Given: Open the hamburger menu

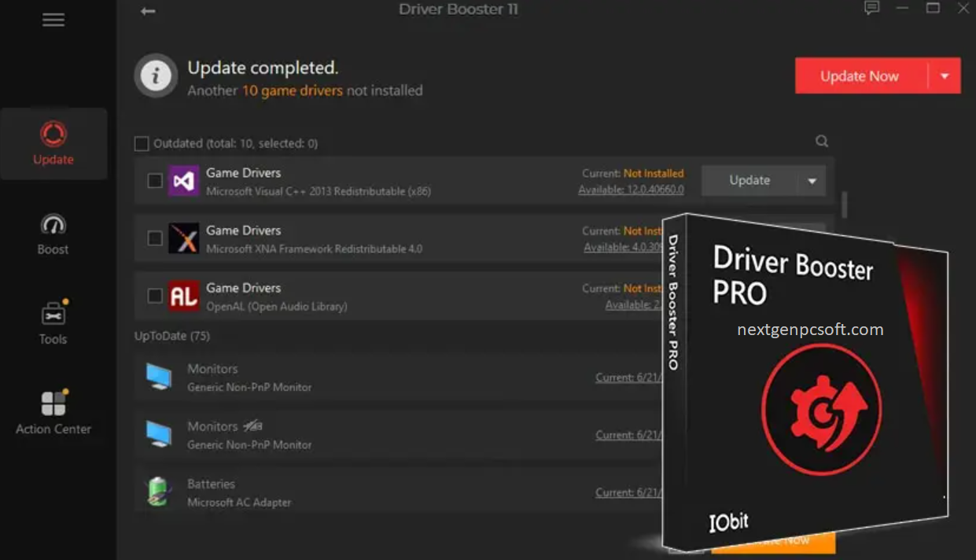Looking at the screenshot, I should (53, 19).
